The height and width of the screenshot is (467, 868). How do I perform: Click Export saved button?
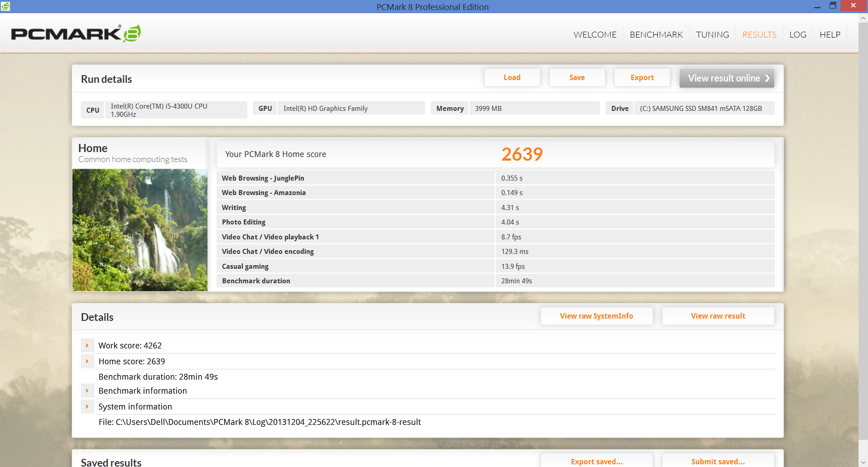pos(596,461)
